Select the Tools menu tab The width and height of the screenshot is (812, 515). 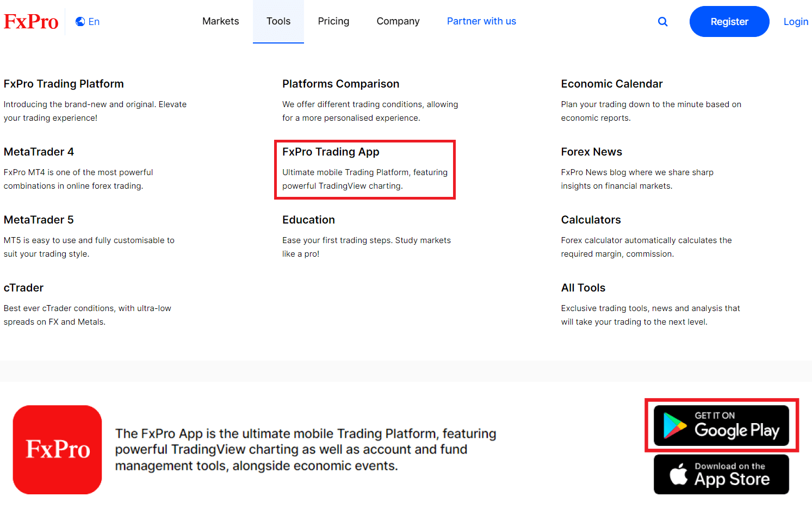pos(278,21)
